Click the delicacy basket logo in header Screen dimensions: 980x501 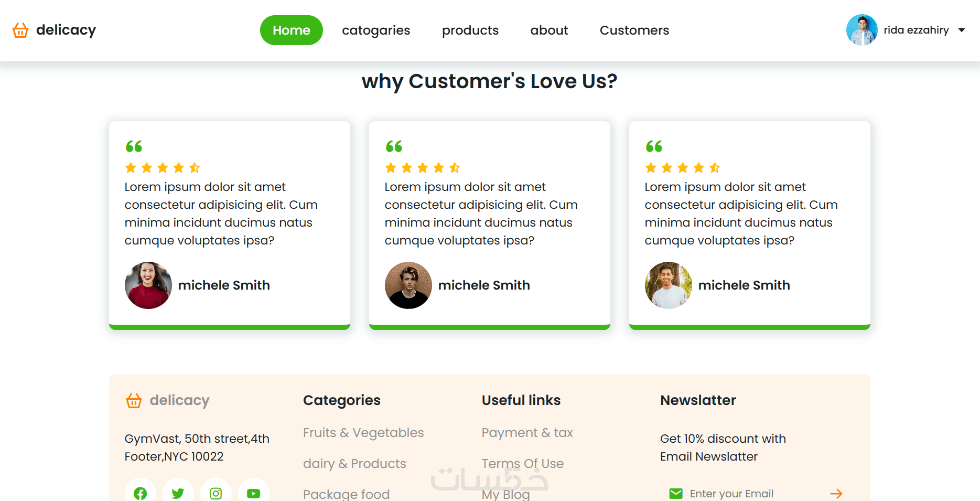coord(20,30)
